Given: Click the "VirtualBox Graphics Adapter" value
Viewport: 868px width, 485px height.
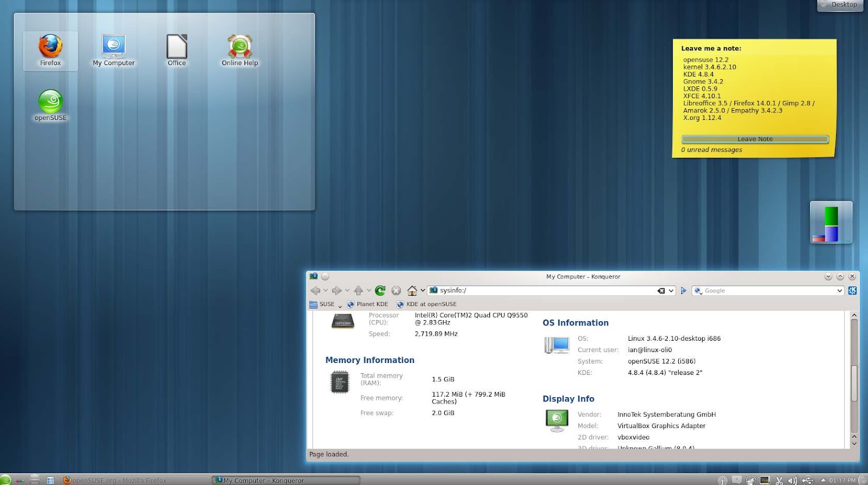Looking at the screenshot, I should [661, 426].
